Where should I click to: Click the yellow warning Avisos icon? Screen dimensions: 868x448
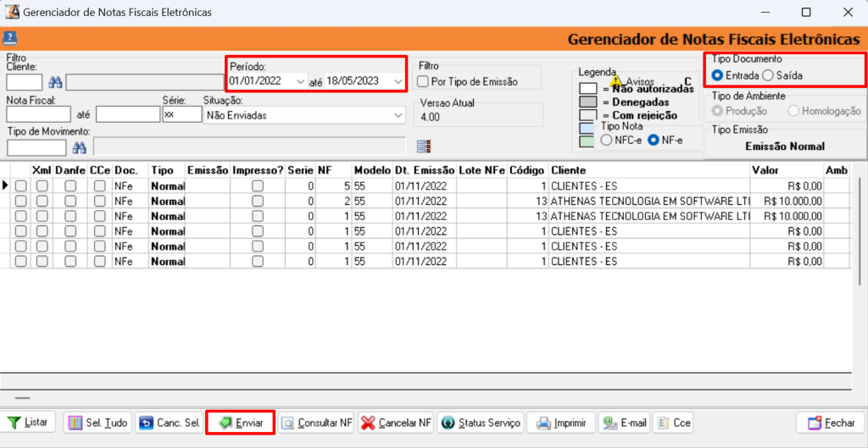coord(617,81)
